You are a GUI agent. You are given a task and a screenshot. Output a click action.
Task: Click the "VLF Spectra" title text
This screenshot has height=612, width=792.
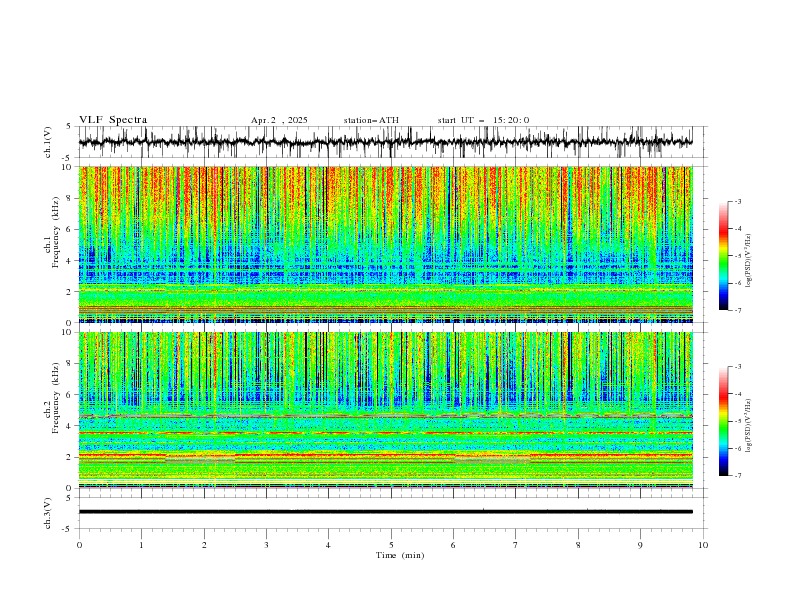[x=113, y=120]
